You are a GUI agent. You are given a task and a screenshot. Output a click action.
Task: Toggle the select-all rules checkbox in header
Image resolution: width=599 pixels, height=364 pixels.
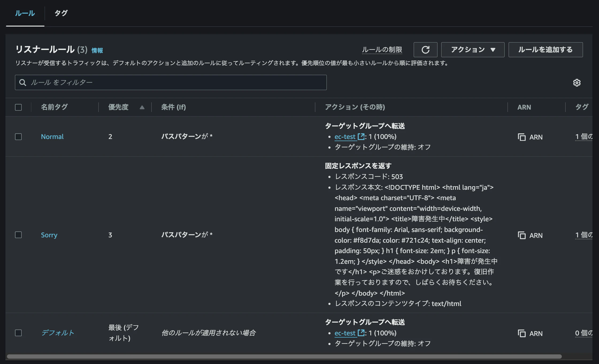[x=18, y=107]
